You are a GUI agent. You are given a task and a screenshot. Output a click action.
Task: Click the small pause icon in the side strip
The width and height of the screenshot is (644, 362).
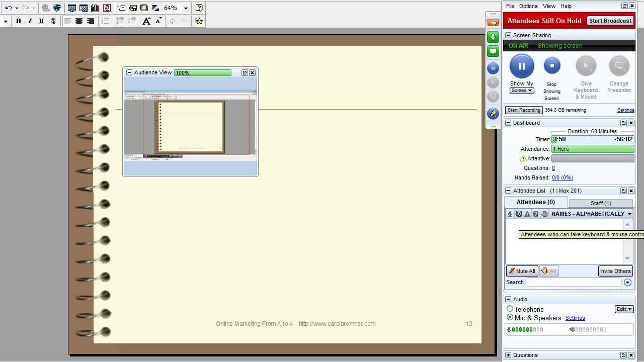[x=493, y=68]
